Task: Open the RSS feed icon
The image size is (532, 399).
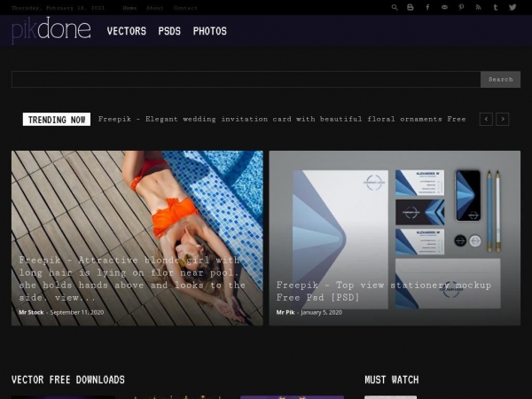Action: click(x=479, y=7)
